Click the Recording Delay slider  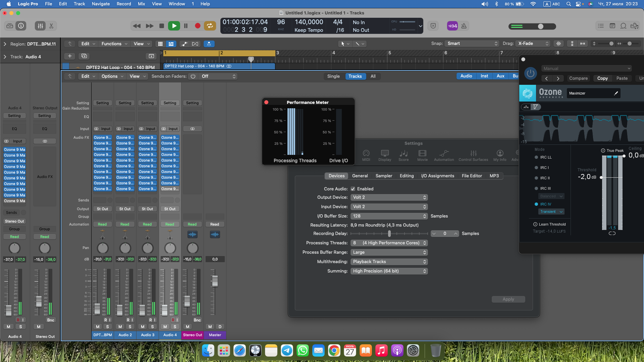tap(389, 234)
